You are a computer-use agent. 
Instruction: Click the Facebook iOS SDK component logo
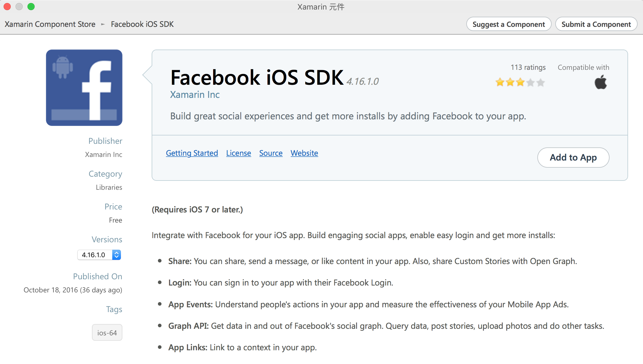(84, 88)
